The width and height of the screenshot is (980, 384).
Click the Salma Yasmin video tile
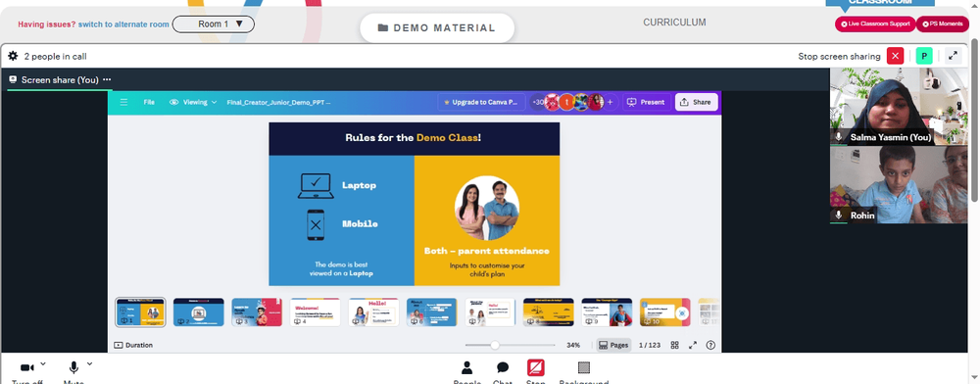point(898,106)
